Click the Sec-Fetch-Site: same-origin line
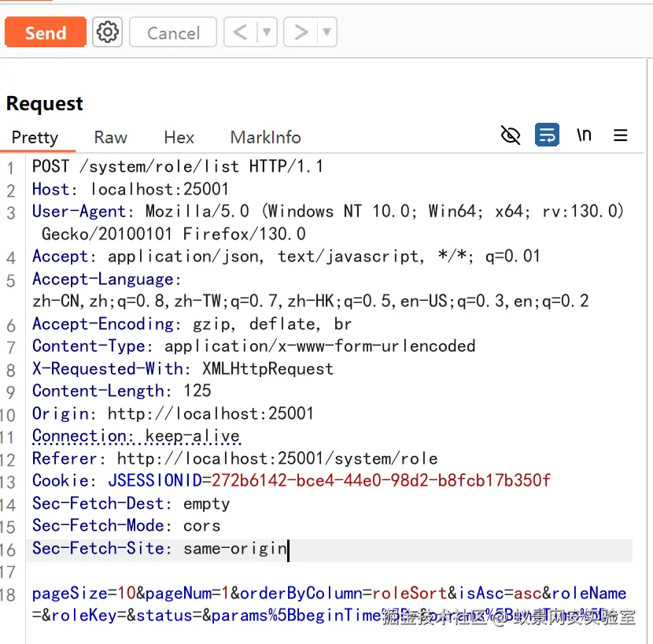This screenshot has width=653, height=644. click(x=160, y=549)
